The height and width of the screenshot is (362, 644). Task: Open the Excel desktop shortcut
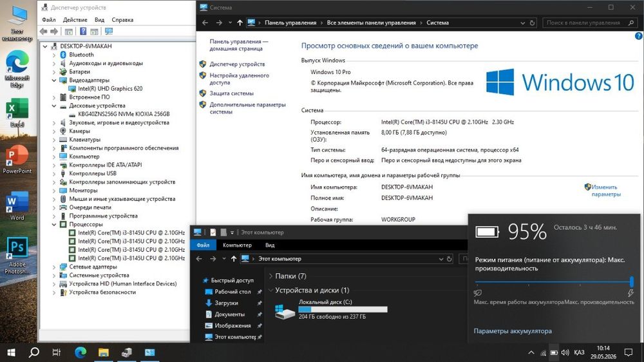(17, 113)
